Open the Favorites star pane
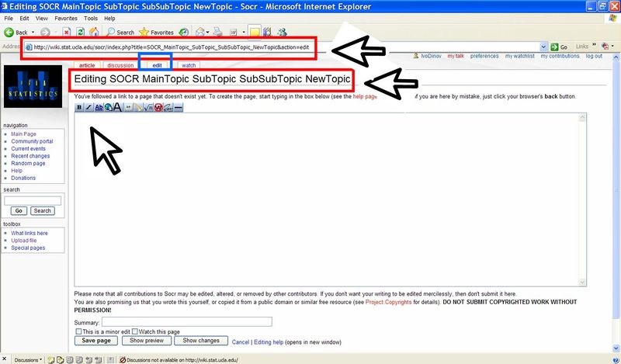621x364 pixels. click(x=157, y=33)
